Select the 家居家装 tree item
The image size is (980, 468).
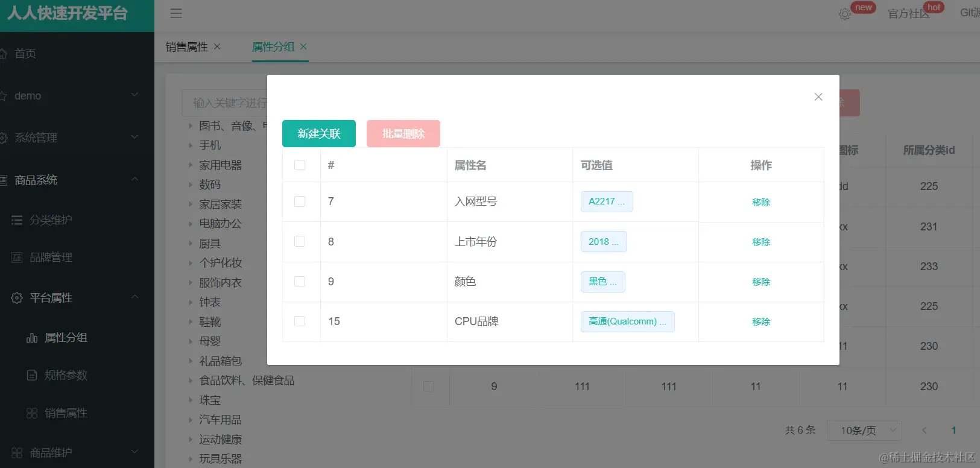coord(221,204)
